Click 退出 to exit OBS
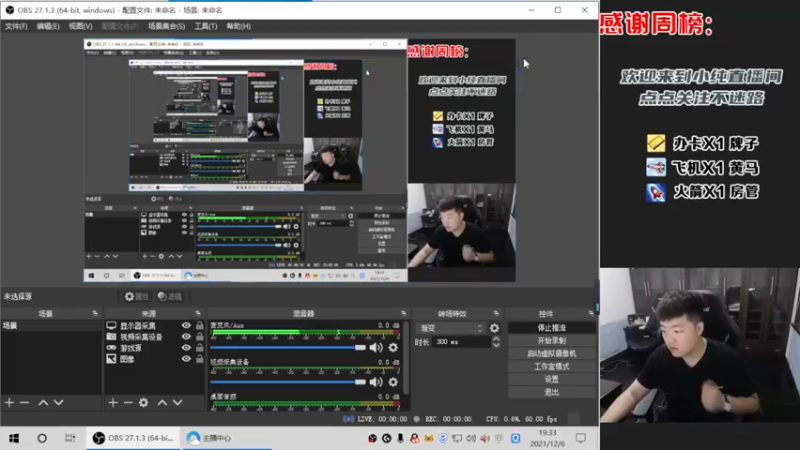This screenshot has width=800, height=450. pos(552,392)
